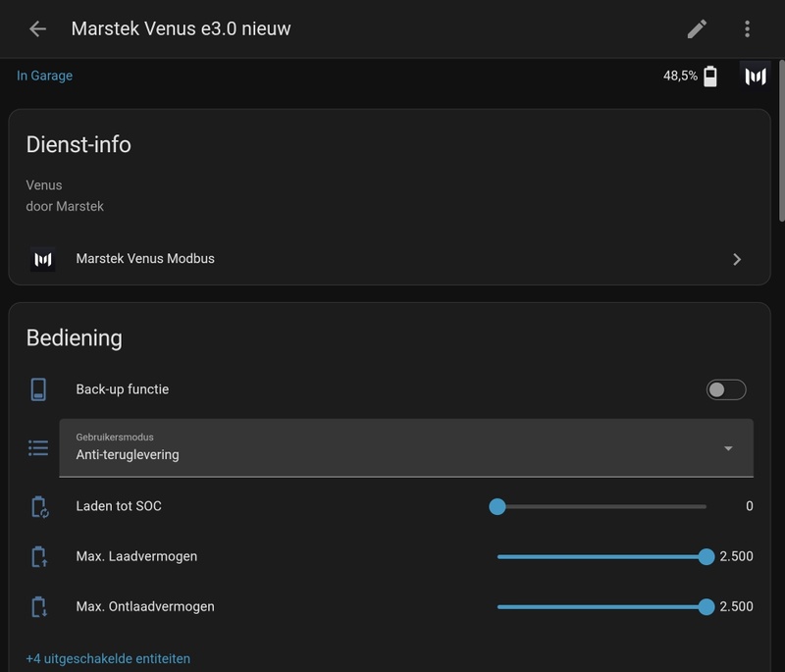Screen dimensions: 785x672
Task: Click the Back-up functie label
Action: 122,389
